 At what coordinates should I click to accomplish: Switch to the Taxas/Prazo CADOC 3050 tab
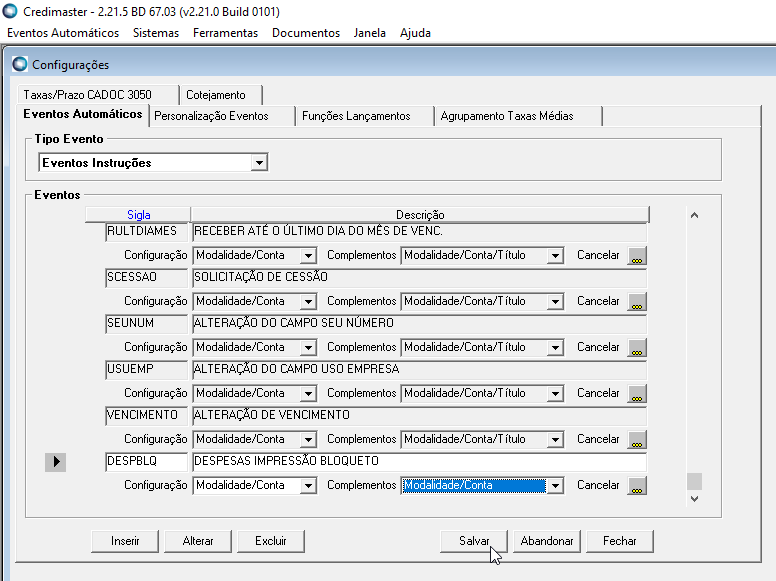click(97, 95)
